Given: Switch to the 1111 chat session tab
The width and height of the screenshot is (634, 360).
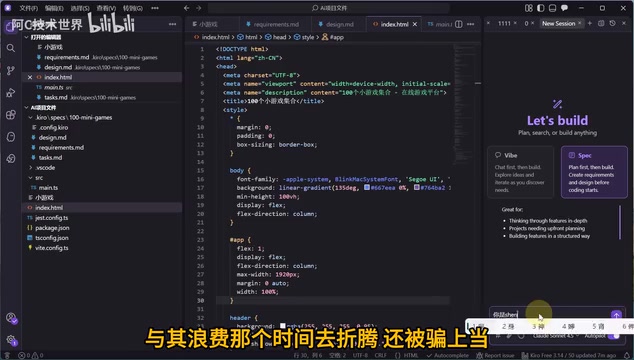Looking at the screenshot, I should [x=504, y=23].
